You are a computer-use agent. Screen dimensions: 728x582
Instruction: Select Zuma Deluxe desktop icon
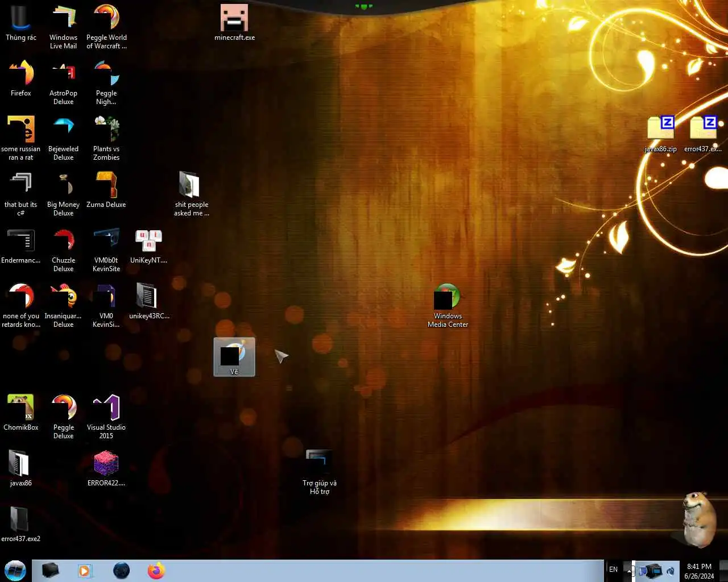point(106,190)
